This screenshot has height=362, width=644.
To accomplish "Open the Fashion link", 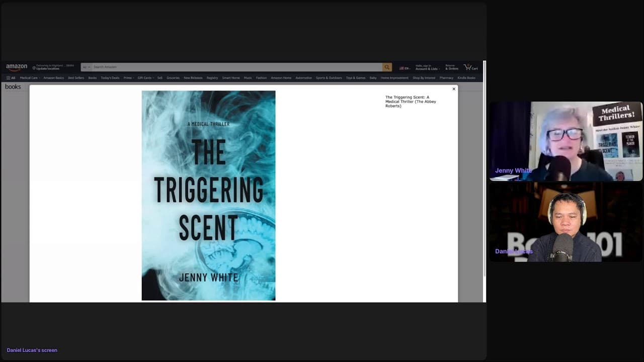I will point(261,78).
